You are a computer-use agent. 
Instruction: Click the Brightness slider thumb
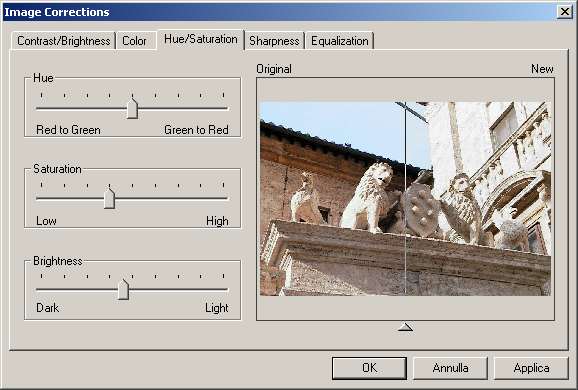click(123, 289)
